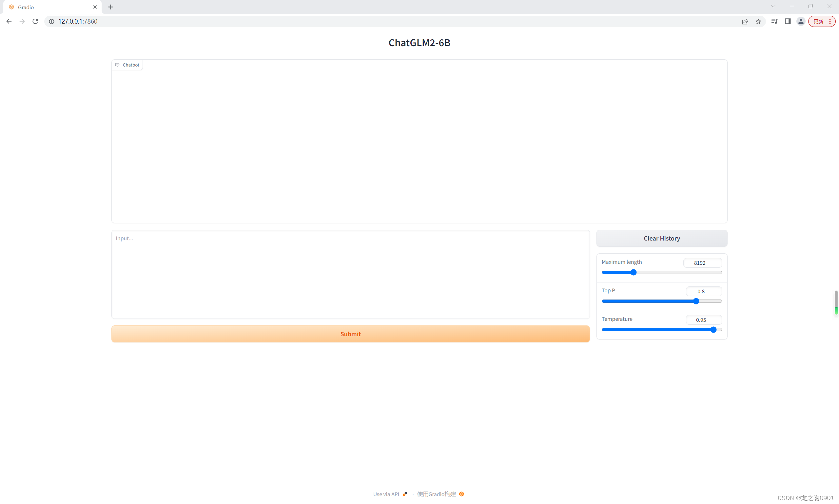Click the Maximum length value field
Viewport: 839px width, 504px height.
[x=702, y=263]
